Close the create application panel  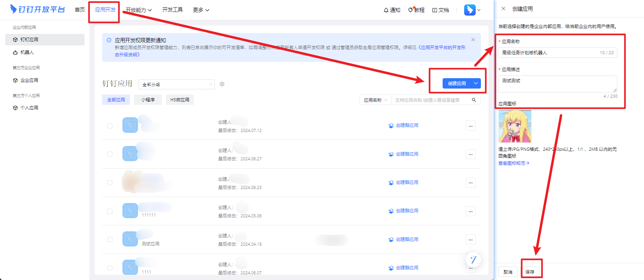[503, 8]
